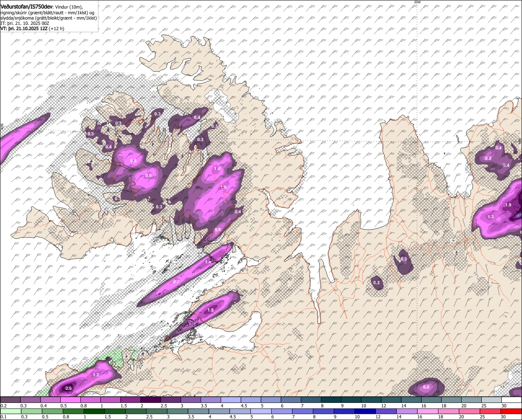This screenshot has height=420, width=522.
Task: Click the '0.1' label in the bottom legend row
Action: (3, 417)
